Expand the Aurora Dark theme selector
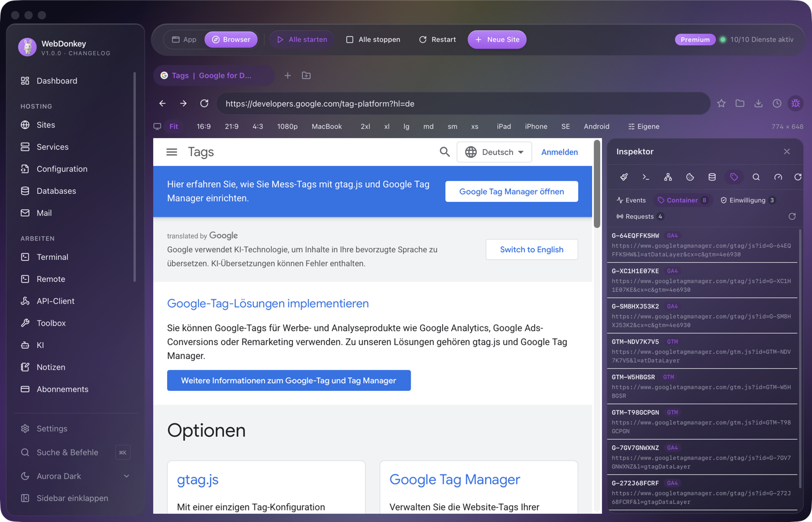 [74, 476]
